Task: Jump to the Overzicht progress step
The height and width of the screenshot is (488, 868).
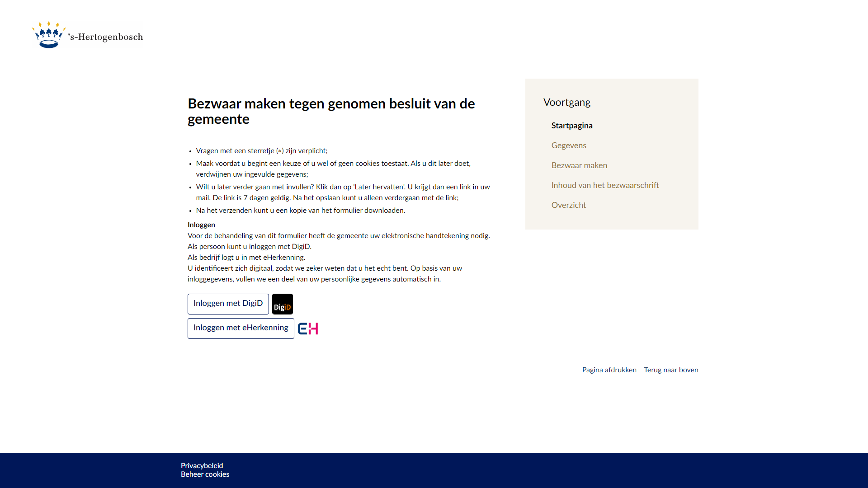Action: tap(568, 205)
